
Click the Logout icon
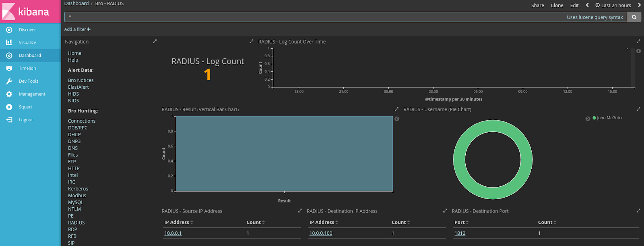click(9, 120)
